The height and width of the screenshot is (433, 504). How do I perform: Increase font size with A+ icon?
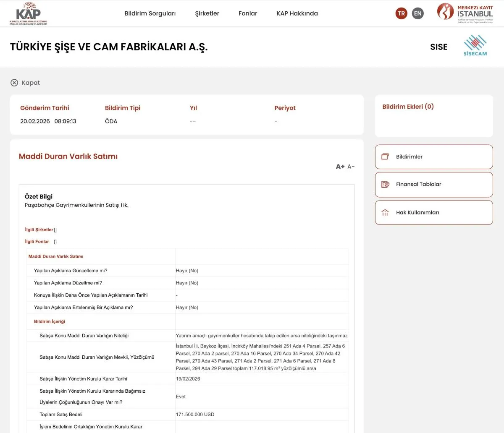click(x=340, y=167)
